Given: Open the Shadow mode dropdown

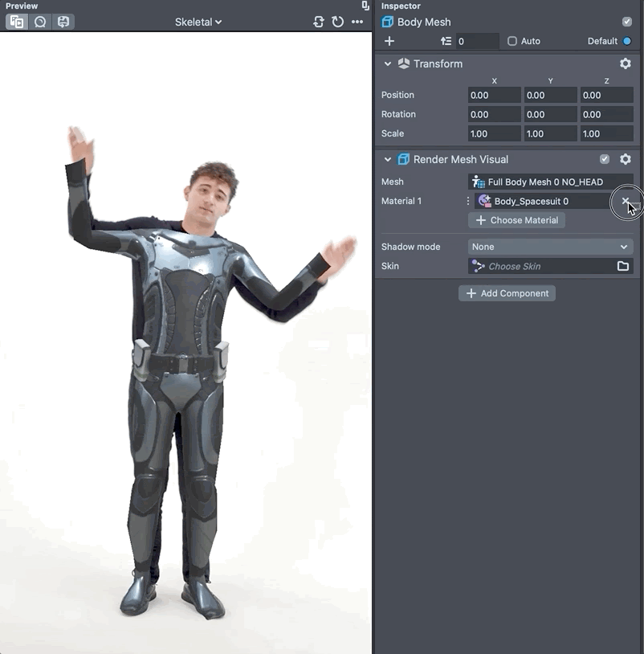Looking at the screenshot, I should [x=550, y=247].
